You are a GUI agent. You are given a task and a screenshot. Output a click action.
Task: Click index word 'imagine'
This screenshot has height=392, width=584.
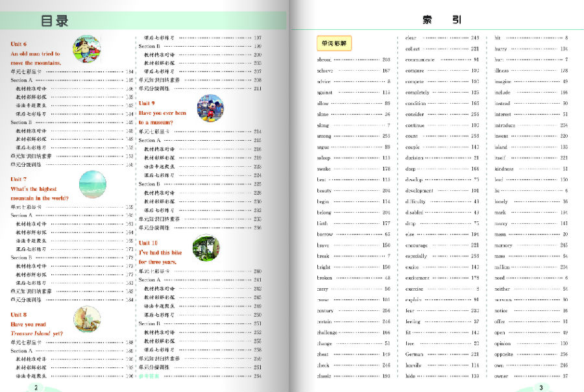point(503,81)
